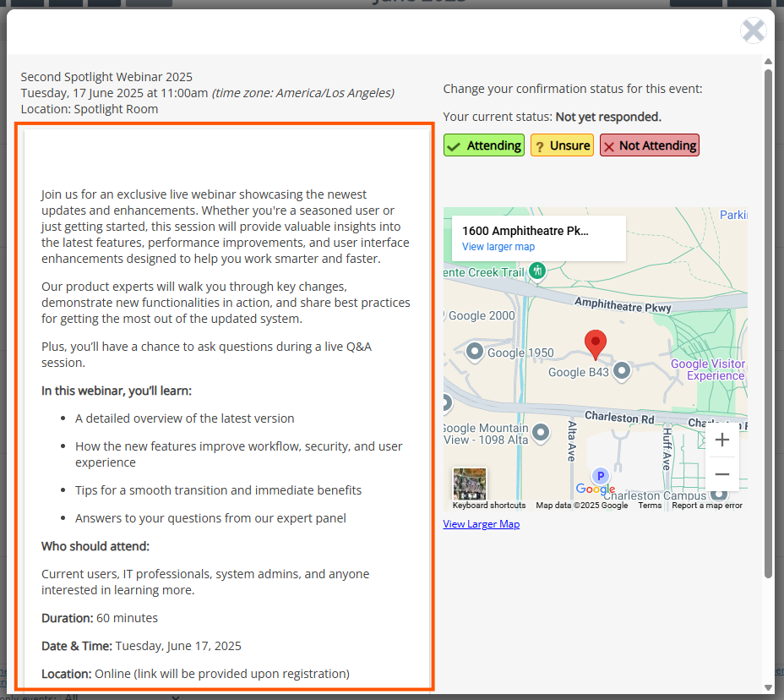Open map Keyboard shortcuts
Screen dimensions: 784x700
point(488,506)
